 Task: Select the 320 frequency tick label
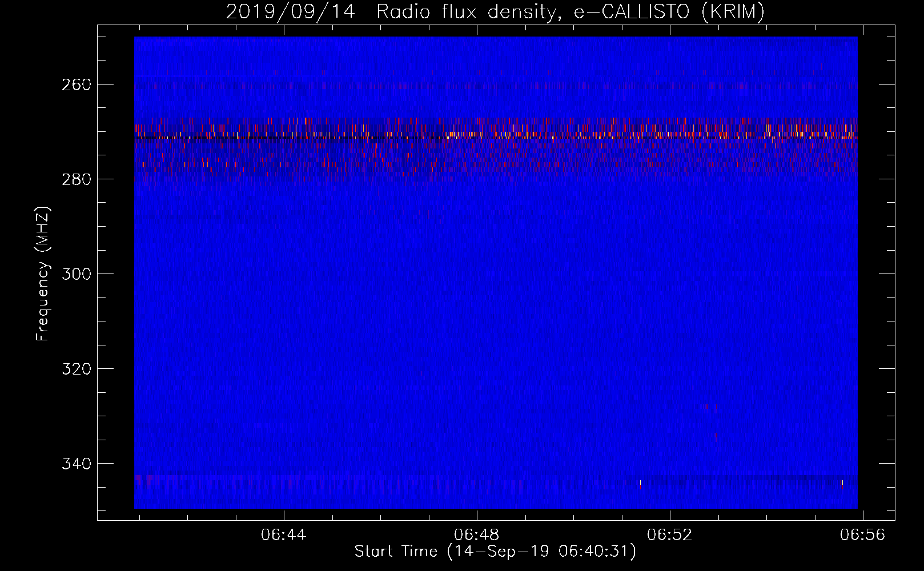click(76, 369)
